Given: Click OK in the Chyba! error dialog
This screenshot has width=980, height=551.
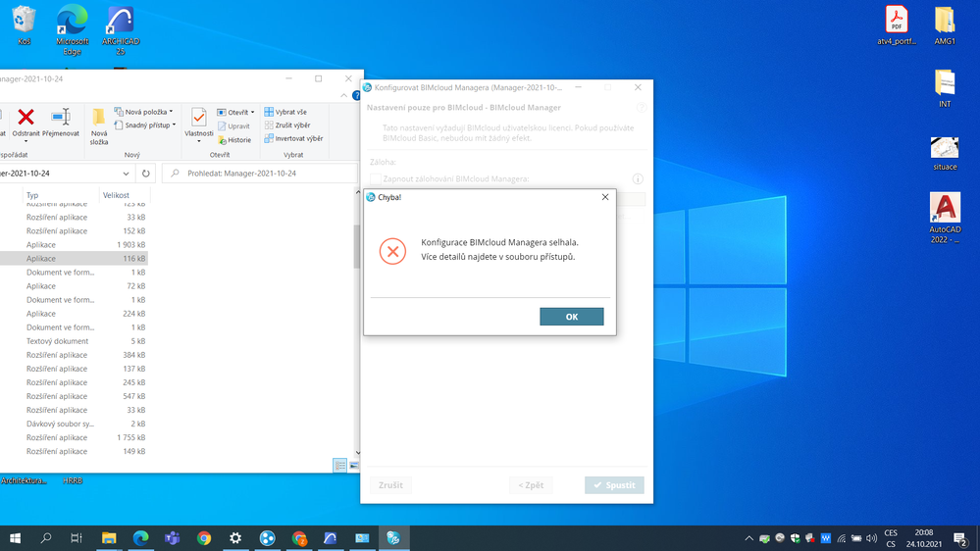Looking at the screenshot, I should [x=571, y=317].
